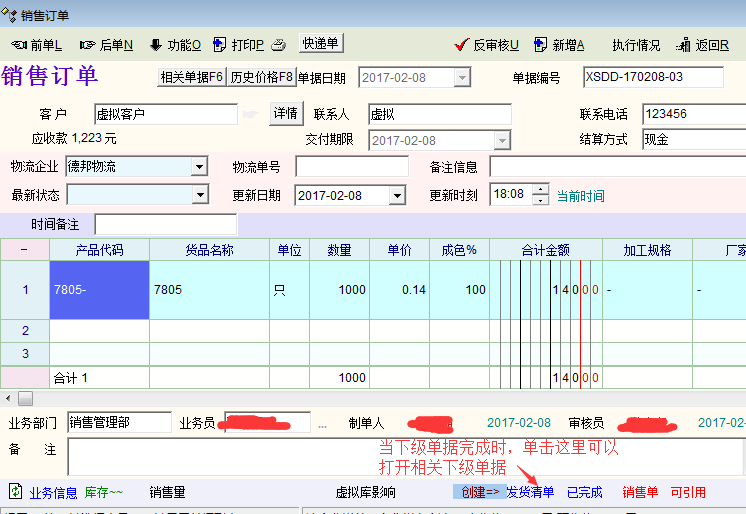Screen dimensions: 746x514
Task: Click the 物流单号 input field
Action: [x=351, y=167]
